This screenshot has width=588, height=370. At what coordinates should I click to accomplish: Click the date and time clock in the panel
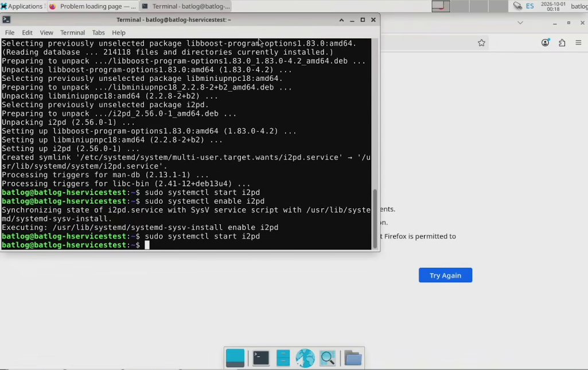[553, 6]
